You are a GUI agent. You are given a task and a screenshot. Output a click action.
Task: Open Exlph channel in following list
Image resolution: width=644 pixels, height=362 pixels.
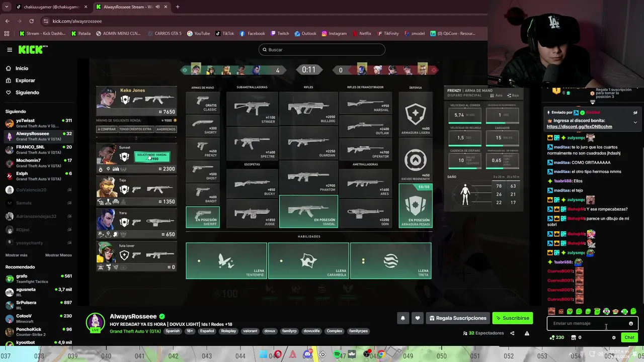38,176
